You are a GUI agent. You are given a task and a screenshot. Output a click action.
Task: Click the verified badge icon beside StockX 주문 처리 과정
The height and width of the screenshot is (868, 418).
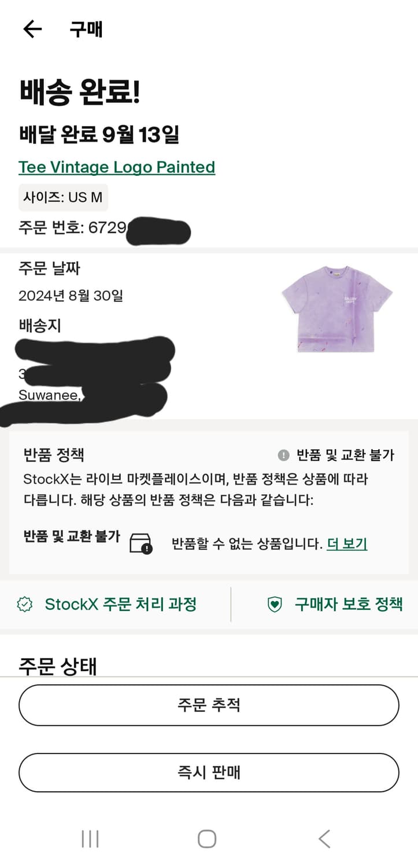(x=25, y=605)
